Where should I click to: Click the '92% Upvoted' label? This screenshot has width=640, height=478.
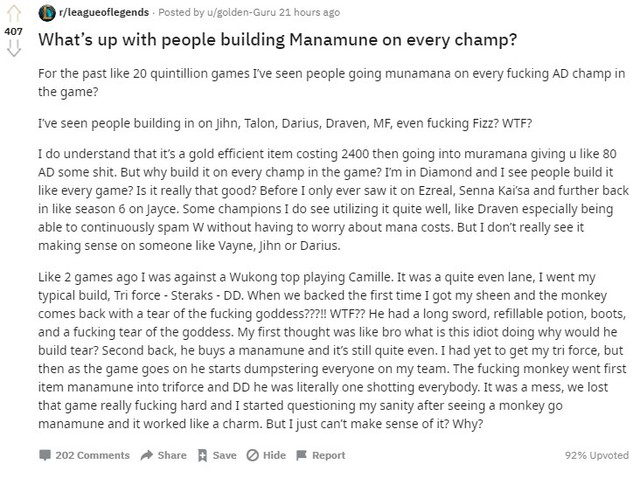pyautogui.click(x=597, y=455)
